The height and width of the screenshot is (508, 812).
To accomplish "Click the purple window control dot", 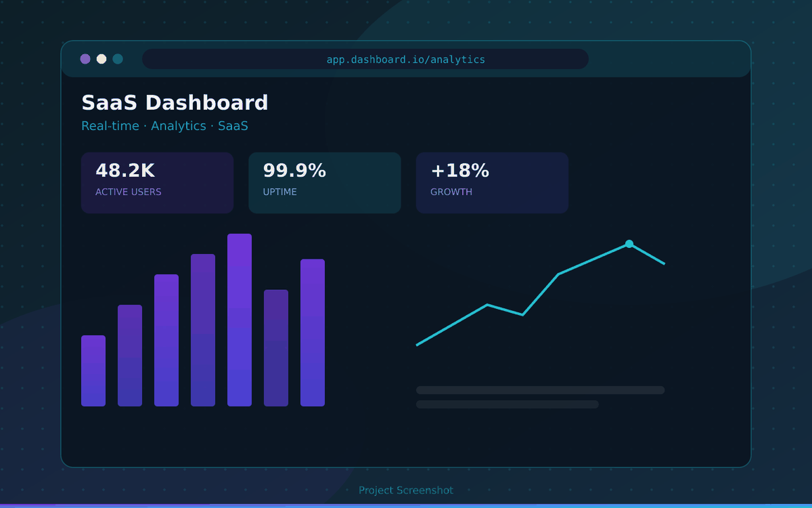I will (x=85, y=59).
